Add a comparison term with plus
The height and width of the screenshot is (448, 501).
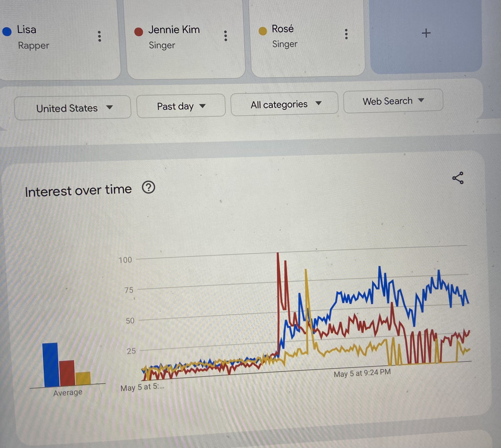pos(426,33)
